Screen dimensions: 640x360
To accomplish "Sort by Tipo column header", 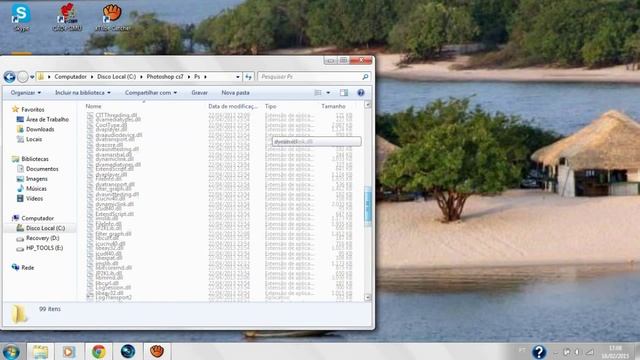I will [x=271, y=106].
